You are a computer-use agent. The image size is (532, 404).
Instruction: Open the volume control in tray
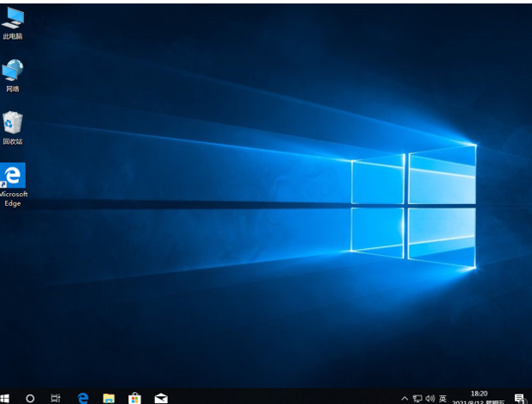[430, 398]
